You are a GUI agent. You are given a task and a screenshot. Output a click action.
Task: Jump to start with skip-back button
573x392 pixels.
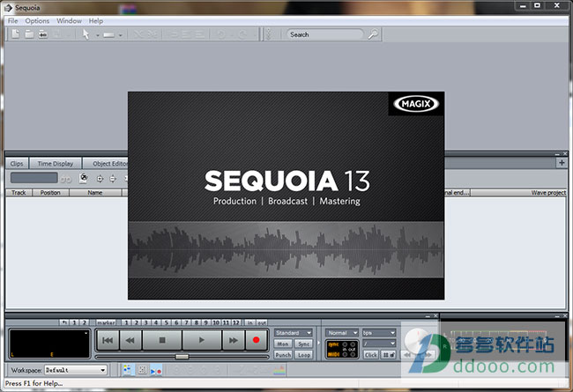[x=108, y=340]
